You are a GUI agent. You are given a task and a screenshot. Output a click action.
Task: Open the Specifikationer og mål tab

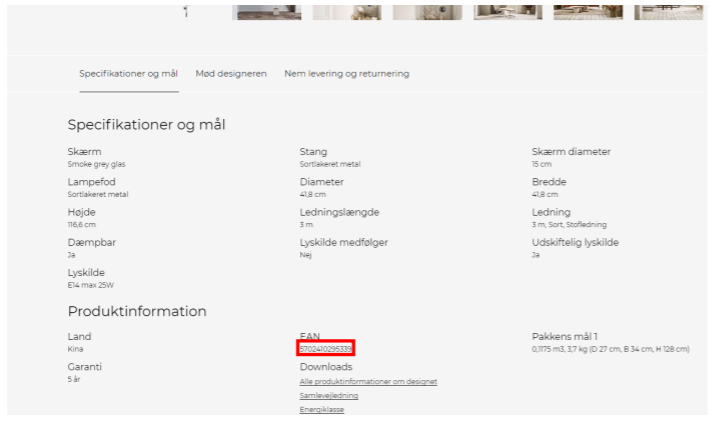(128, 74)
